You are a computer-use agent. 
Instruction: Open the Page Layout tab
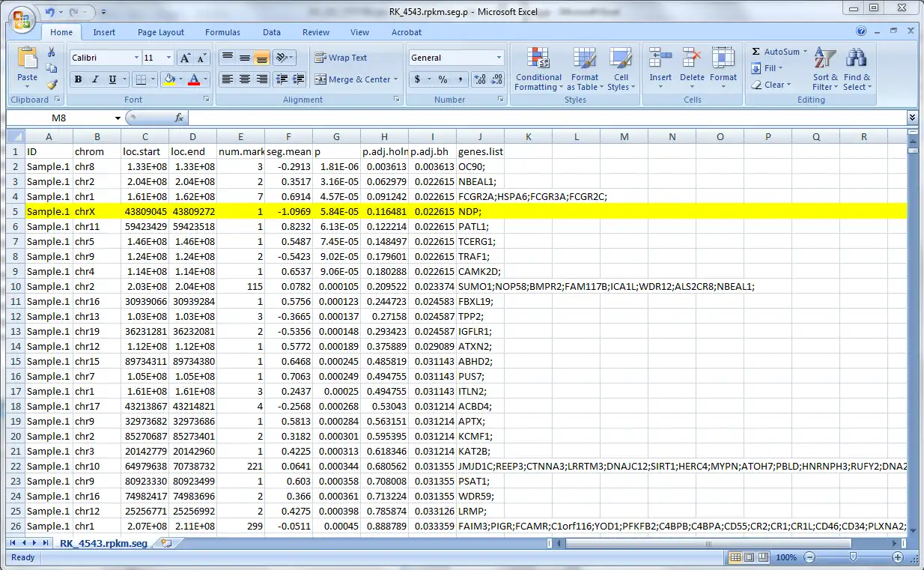pyautogui.click(x=160, y=32)
